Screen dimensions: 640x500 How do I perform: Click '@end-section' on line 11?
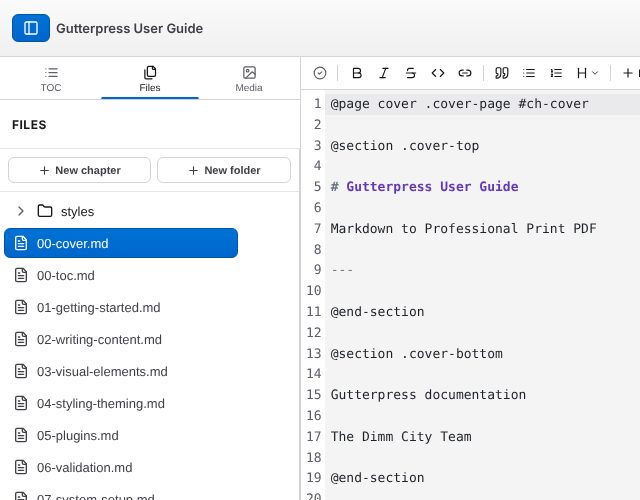pyautogui.click(x=377, y=312)
